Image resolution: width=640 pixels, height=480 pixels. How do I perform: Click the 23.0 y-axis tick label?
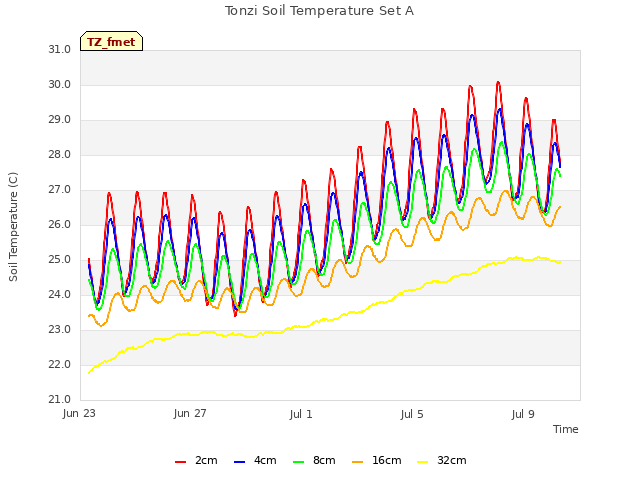tap(60, 330)
